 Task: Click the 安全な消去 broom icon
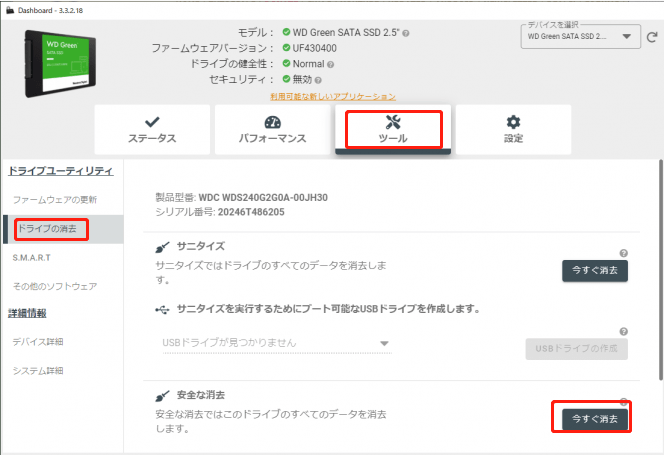pyautogui.click(x=162, y=396)
